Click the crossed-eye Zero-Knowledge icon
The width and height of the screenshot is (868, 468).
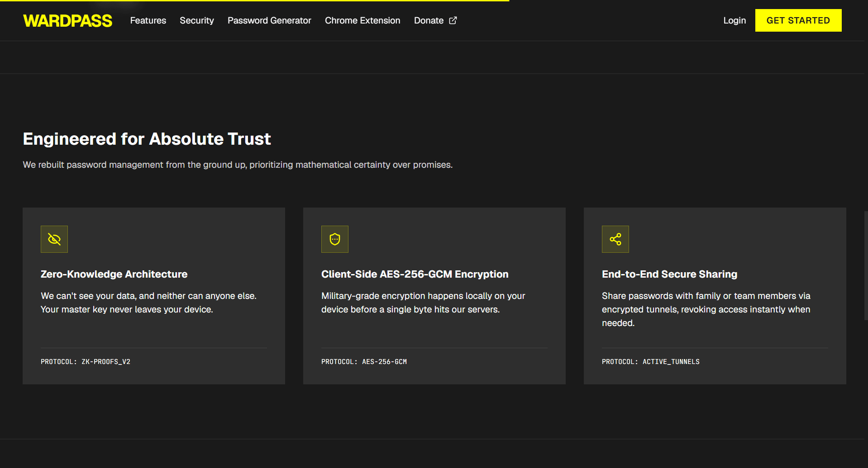pos(54,239)
